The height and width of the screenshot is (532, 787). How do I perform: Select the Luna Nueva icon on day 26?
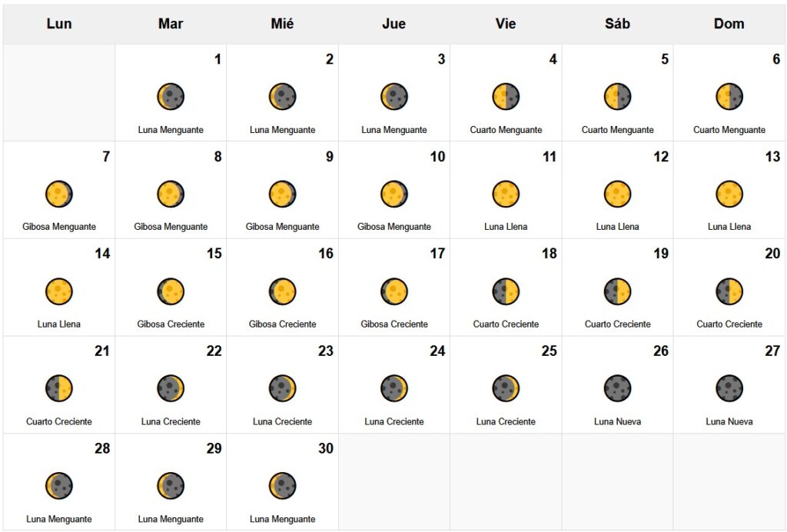pos(617,388)
